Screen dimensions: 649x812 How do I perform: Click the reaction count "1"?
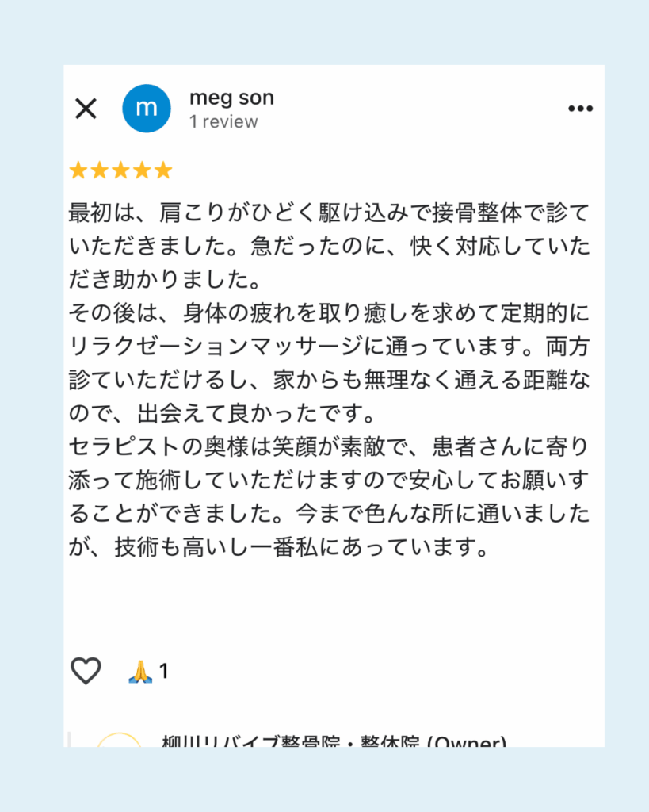click(163, 671)
